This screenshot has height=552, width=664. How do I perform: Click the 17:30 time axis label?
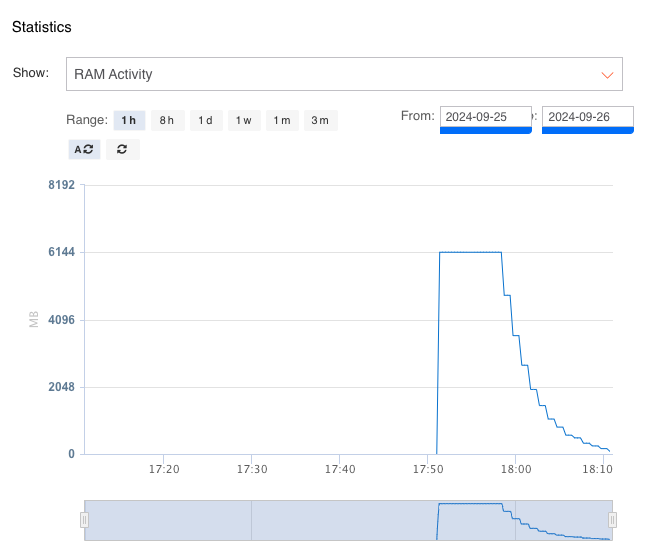pyautogui.click(x=252, y=469)
